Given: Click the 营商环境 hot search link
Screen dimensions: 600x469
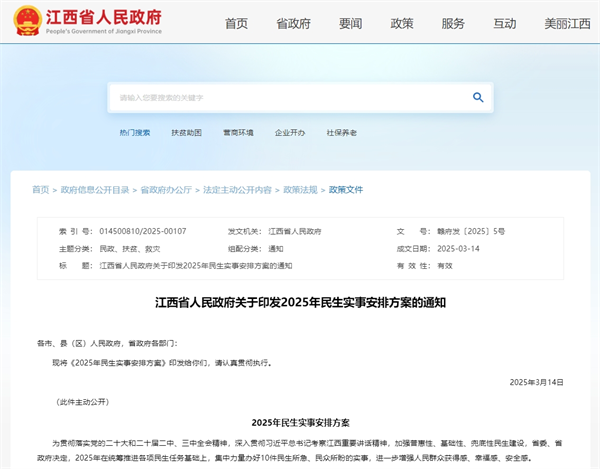Looking at the screenshot, I should coord(238,132).
